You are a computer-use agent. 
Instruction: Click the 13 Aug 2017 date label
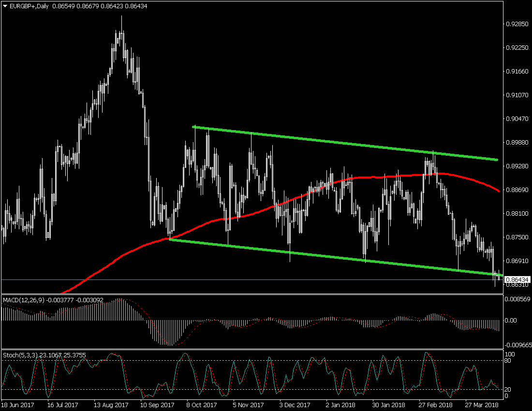pos(111,404)
